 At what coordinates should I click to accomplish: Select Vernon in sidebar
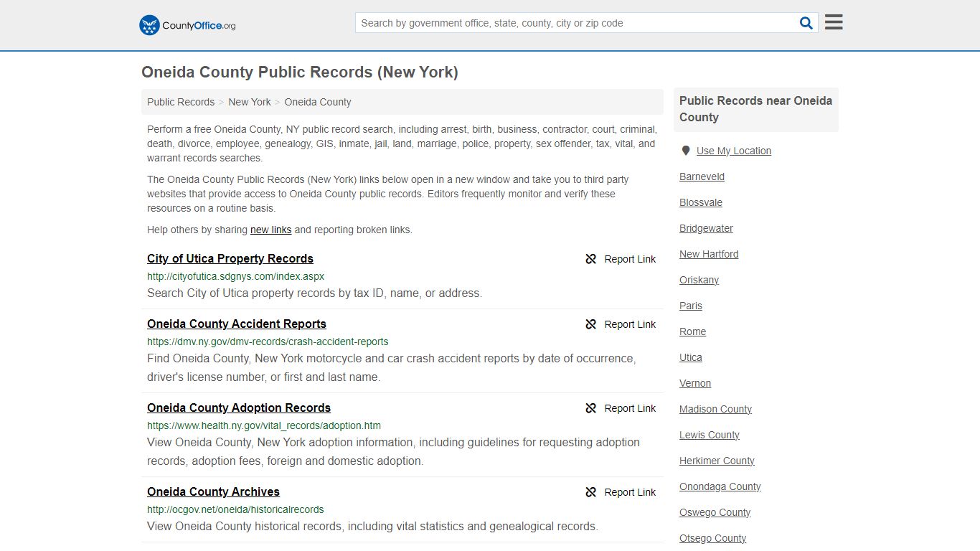click(695, 383)
